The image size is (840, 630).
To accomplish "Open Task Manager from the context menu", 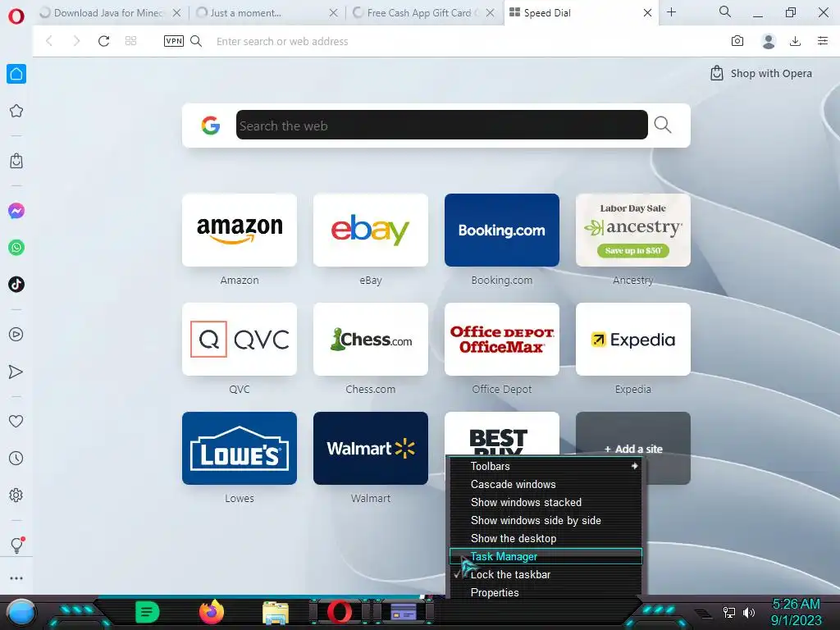I will pyautogui.click(x=546, y=557).
